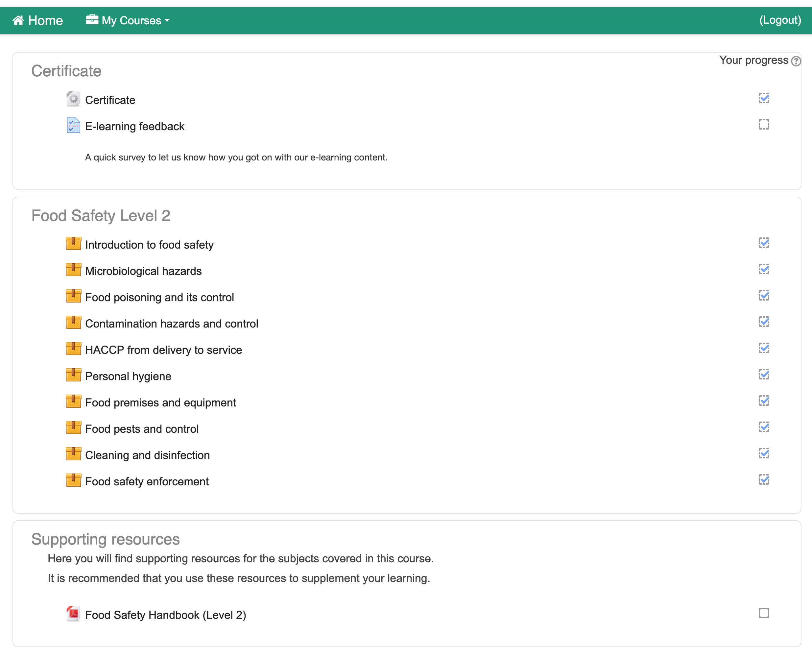Click the My Courses briefcase icon
The height and width of the screenshot is (657, 812).
92,19
